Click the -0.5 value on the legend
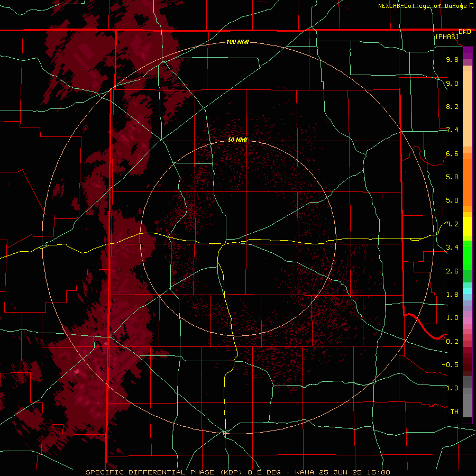Screen dimensions: 476x476 click(x=450, y=365)
